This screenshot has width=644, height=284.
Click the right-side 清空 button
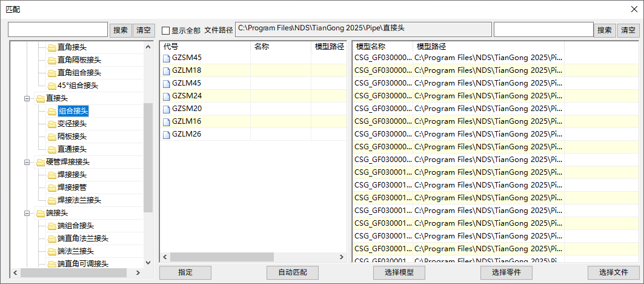(x=628, y=30)
